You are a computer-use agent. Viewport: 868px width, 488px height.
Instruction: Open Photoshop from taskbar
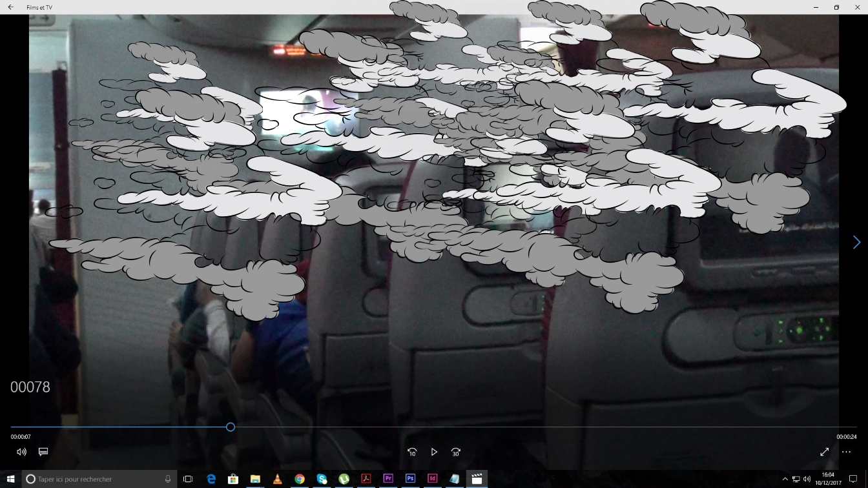click(410, 479)
